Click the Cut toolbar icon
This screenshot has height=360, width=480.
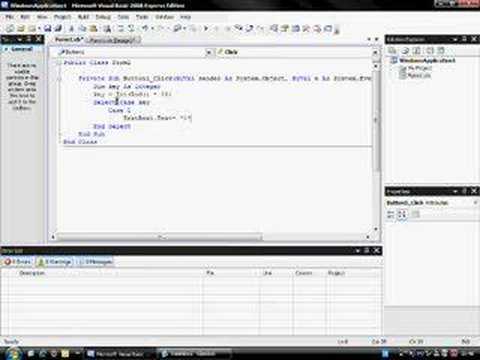[x=71, y=29]
